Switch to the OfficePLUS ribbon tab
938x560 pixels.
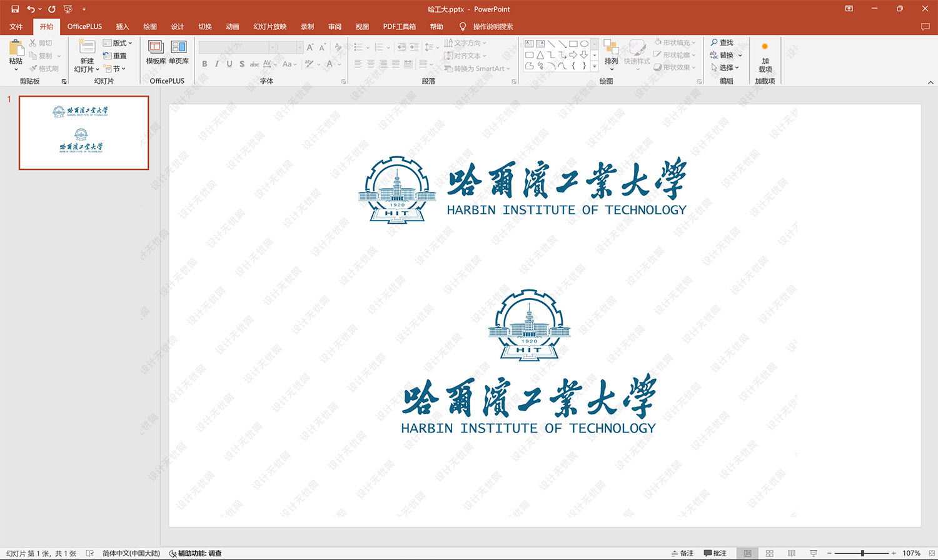pyautogui.click(x=84, y=27)
